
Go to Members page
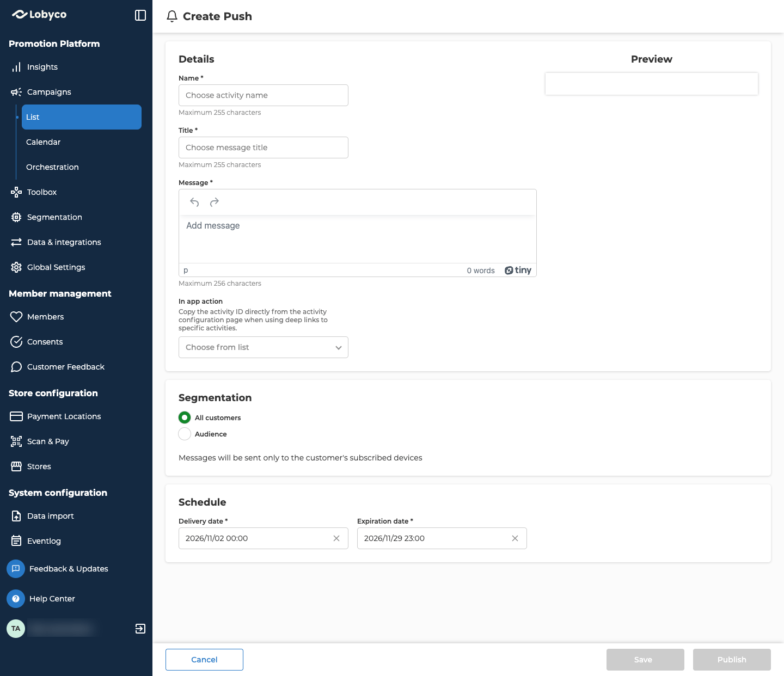click(45, 317)
